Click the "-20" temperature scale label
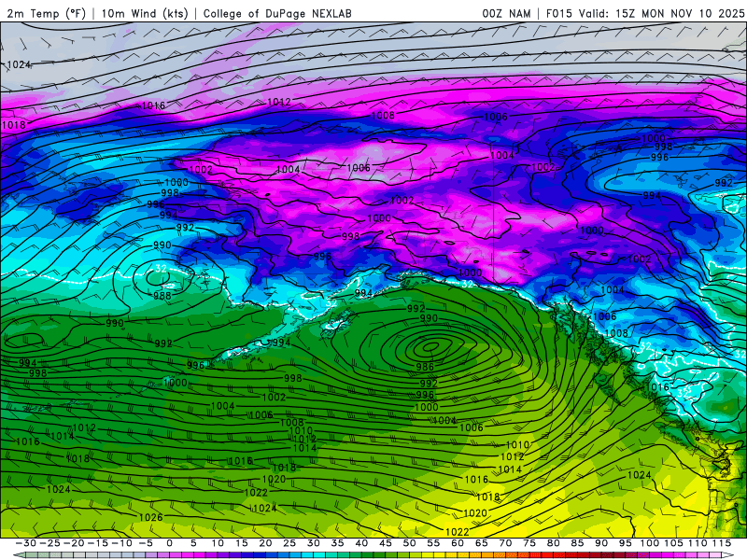Image resolution: width=747 pixels, height=560 pixels. (74, 543)
